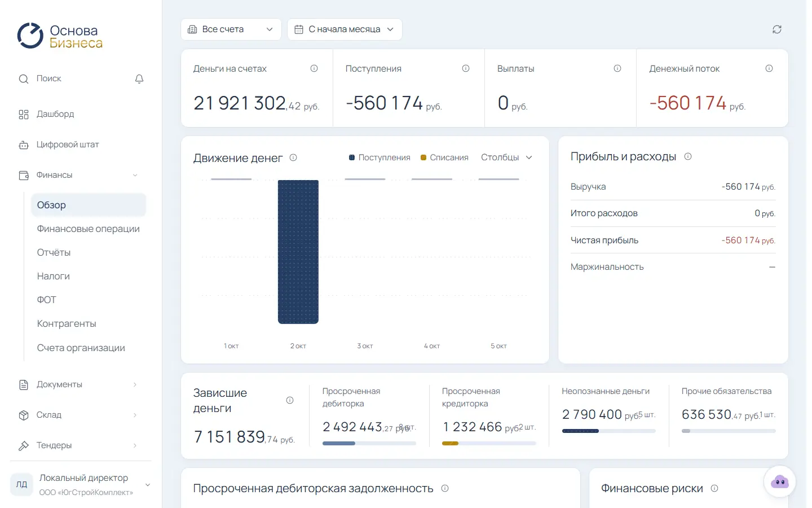
Task: Click info icon in Зависшие деньги card
Action: pos(290,400)
